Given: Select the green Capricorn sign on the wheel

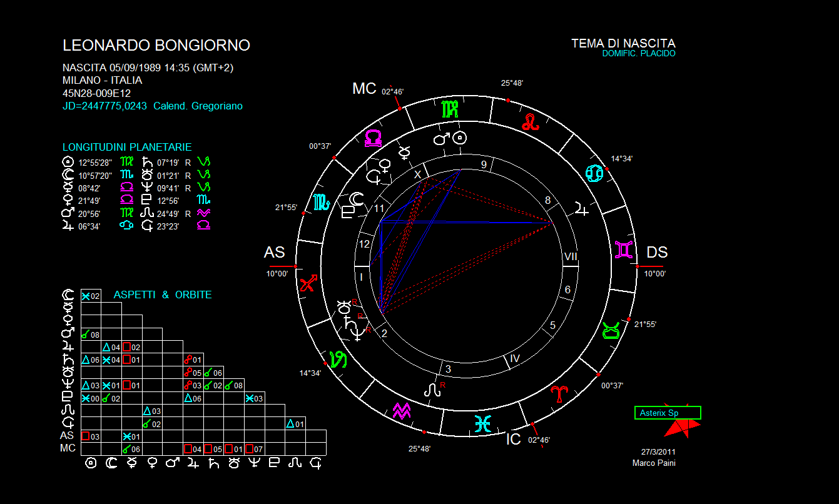Looking at the screenshot, I should click(x=338, y=360).
